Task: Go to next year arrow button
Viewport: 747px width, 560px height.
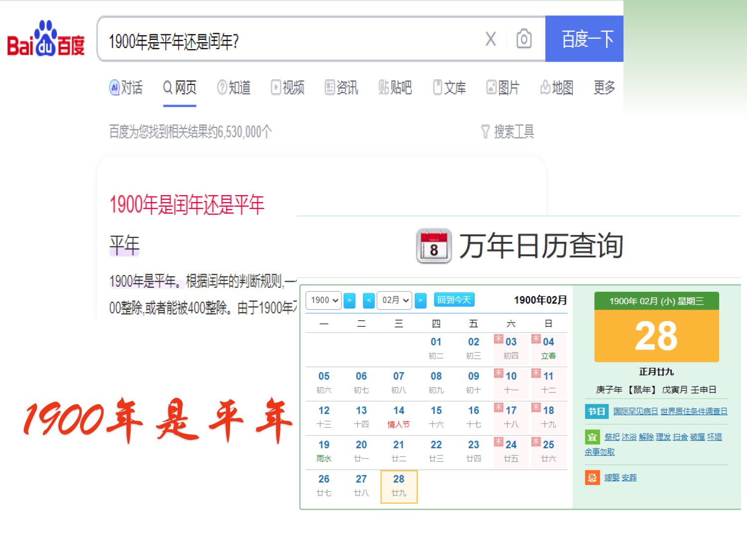Action: point(350,300)
